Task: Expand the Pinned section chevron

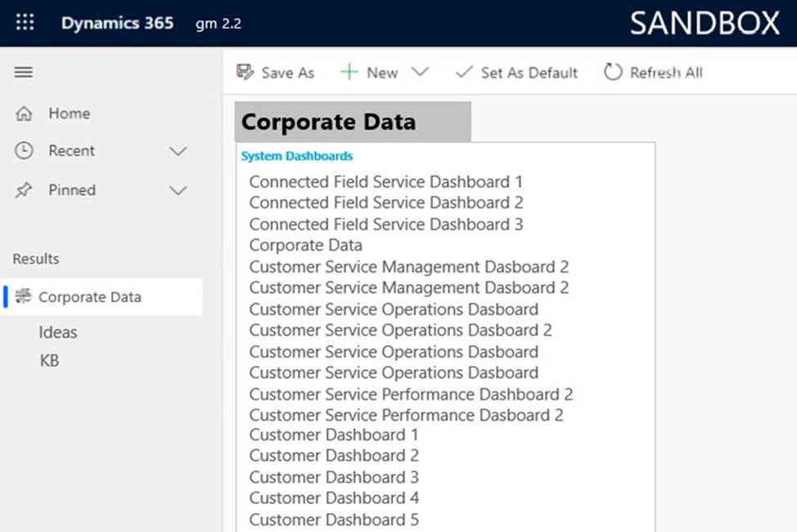Action: click(178, 191)
